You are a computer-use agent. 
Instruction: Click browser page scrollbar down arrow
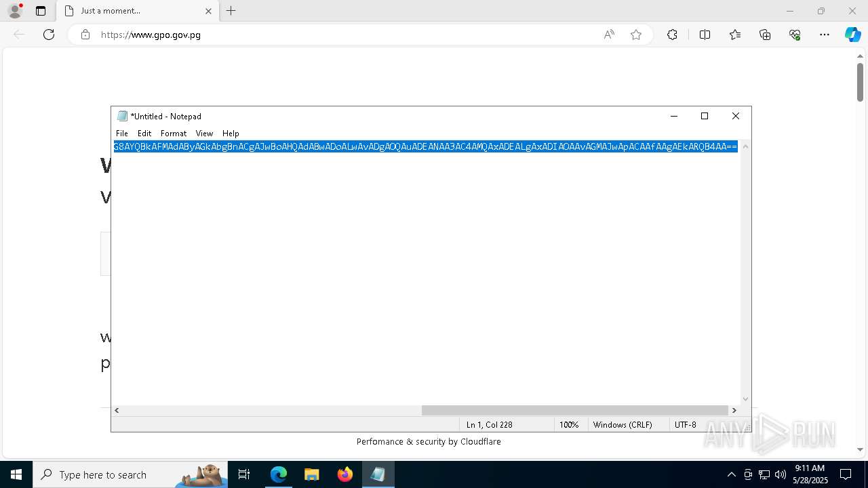[860, 449]
